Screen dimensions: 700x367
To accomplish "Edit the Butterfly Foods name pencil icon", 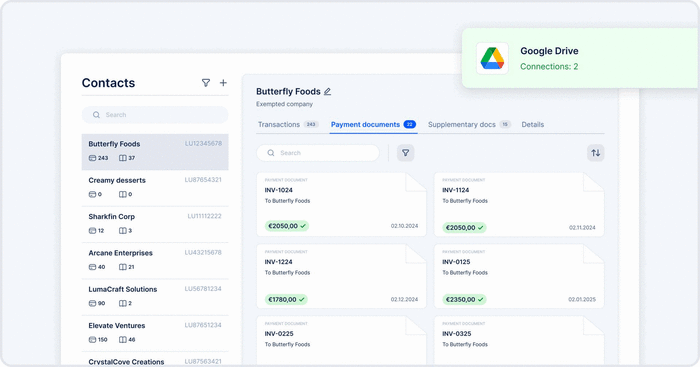I will (327, 92).
